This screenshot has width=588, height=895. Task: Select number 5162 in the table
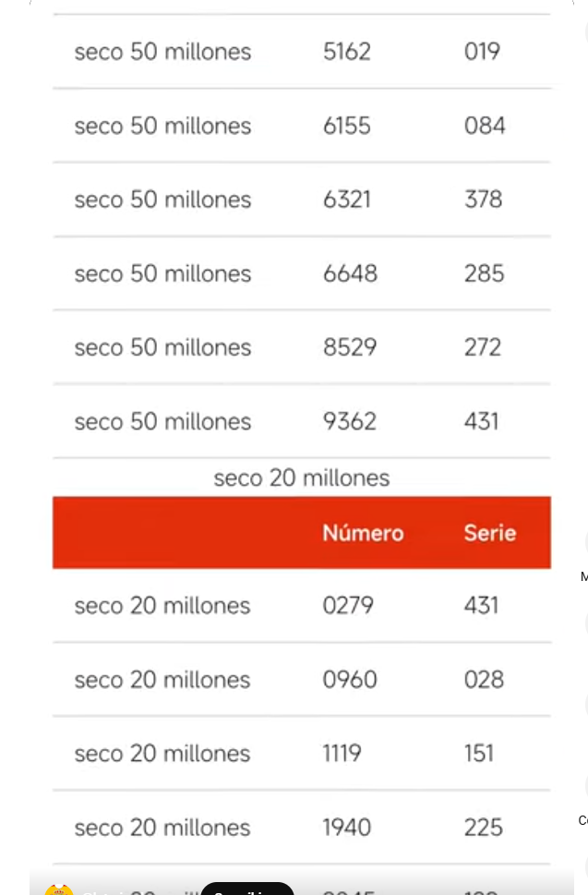point(347,52)
